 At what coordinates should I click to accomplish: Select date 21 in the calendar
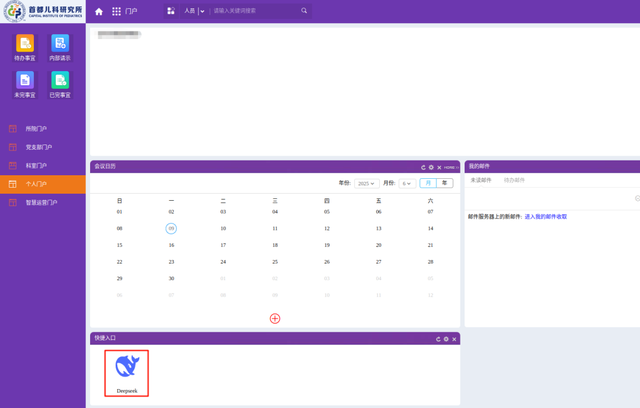point(431,245)
